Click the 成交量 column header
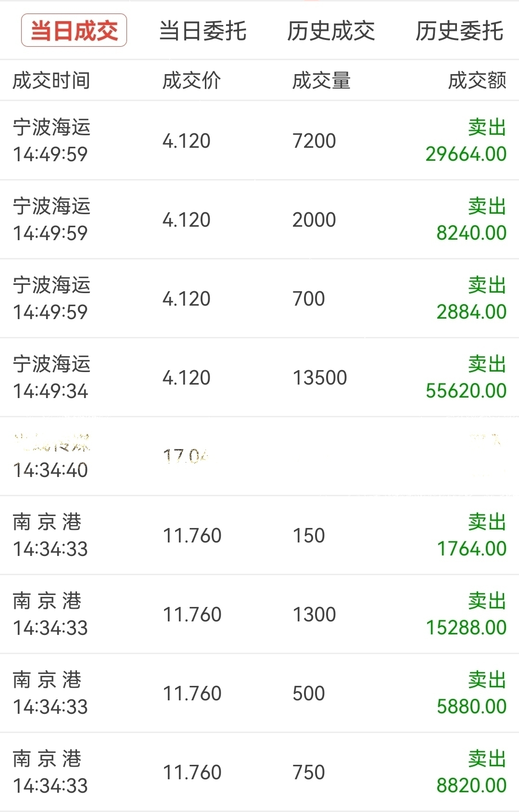This screenshot has height=812, width=519. point(321,80)
